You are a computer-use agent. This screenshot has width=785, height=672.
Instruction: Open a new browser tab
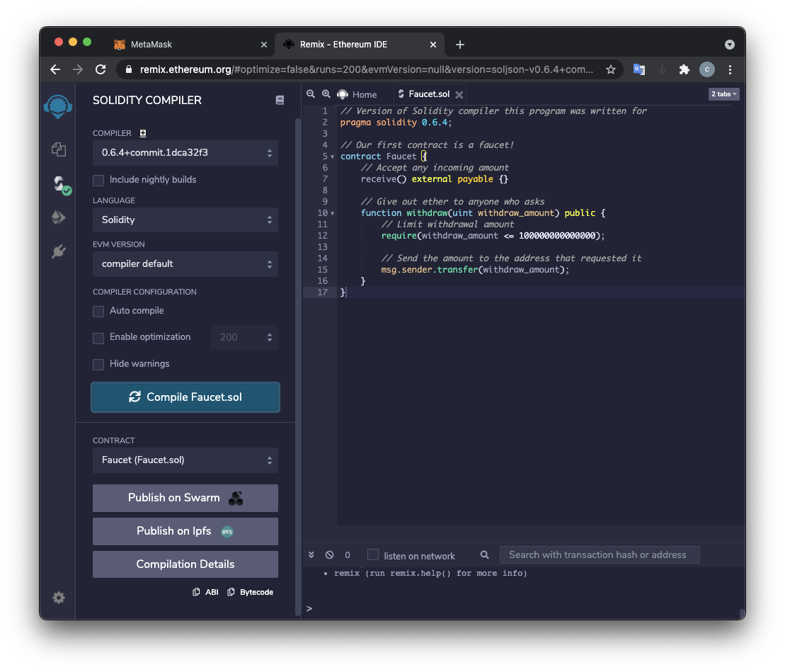pyautogui.click(x=460, y=45)
